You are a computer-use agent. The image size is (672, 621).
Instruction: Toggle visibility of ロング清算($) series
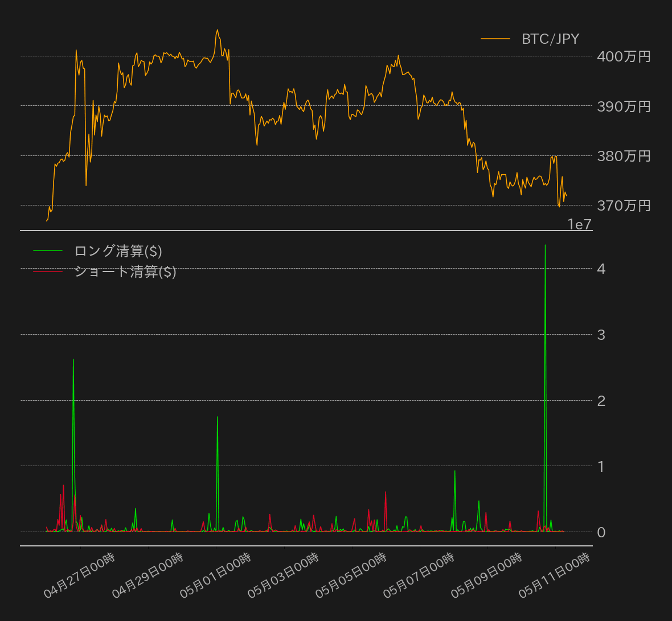tap(118, 250)
